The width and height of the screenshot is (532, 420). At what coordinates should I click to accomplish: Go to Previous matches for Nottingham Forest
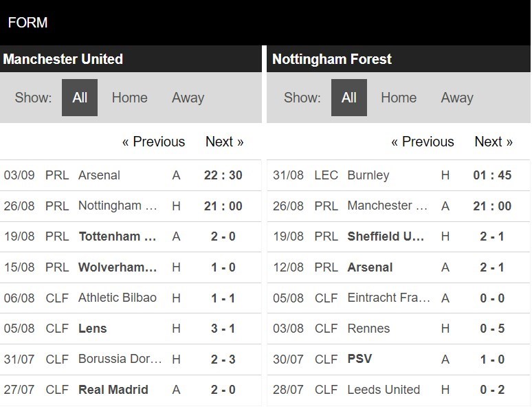423,142
